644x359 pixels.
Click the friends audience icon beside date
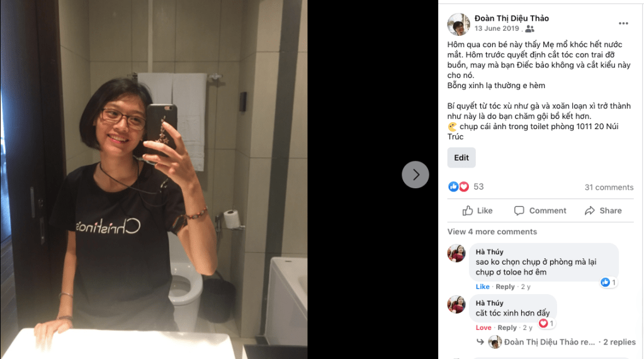click(x=530, y=29)
